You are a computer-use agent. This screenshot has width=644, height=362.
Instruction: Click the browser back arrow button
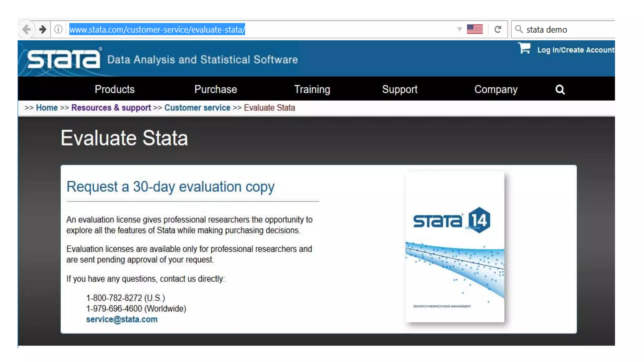(27, 30)
